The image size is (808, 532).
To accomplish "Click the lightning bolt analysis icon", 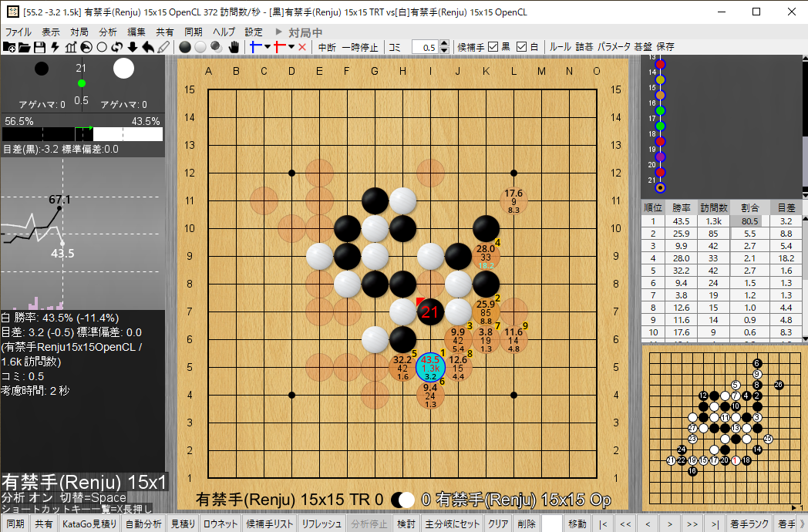I will click(55, 47).
